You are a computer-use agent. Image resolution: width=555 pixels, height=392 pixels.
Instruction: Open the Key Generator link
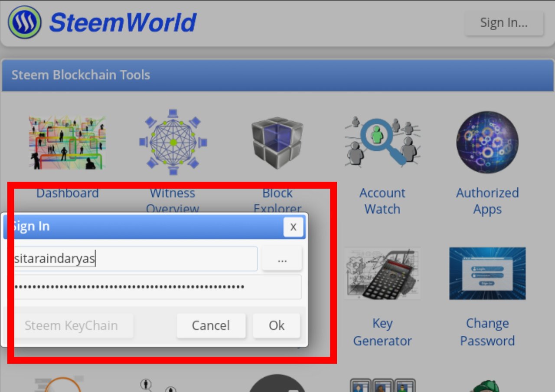click(382, 332)
